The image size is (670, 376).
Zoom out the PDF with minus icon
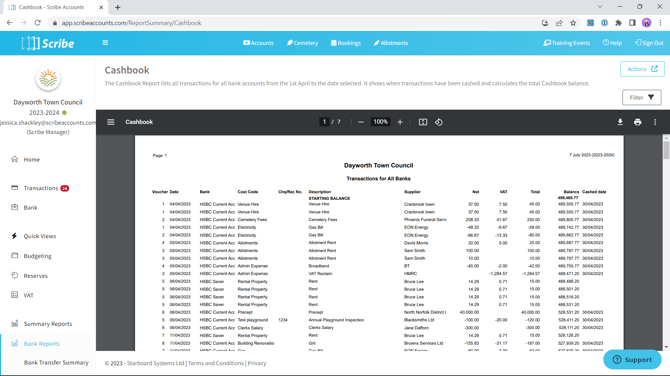(x=361, y=122)
